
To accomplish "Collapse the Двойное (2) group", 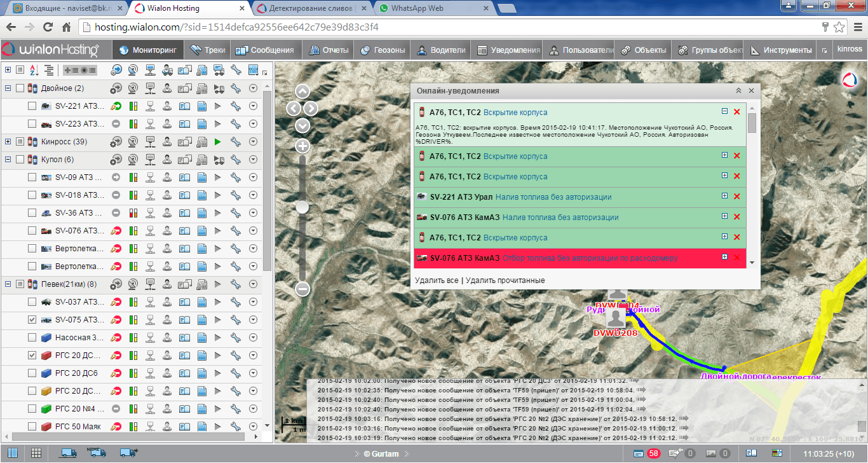I will pos(8,88).
